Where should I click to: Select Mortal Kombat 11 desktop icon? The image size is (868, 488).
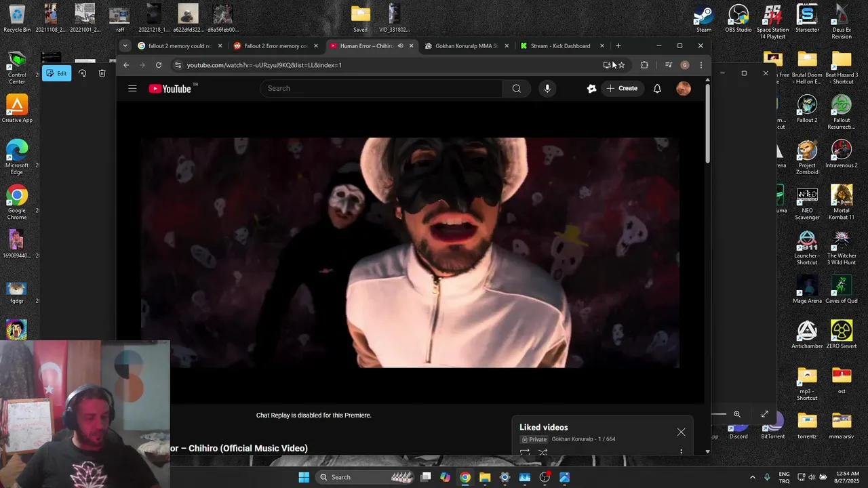(x=842, y=203)
